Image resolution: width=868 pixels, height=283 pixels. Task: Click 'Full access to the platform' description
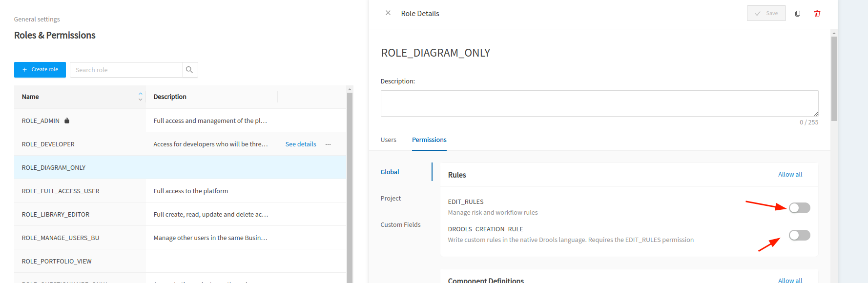191,191
